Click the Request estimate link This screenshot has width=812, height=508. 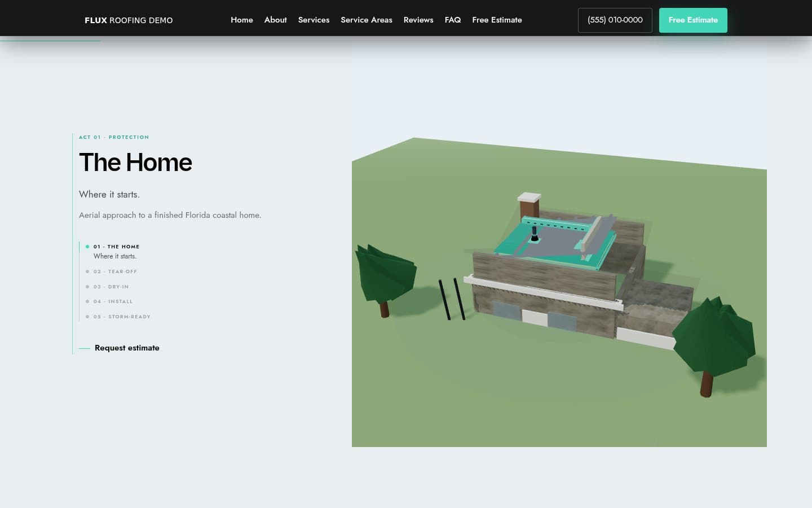(x=119, y=348)
